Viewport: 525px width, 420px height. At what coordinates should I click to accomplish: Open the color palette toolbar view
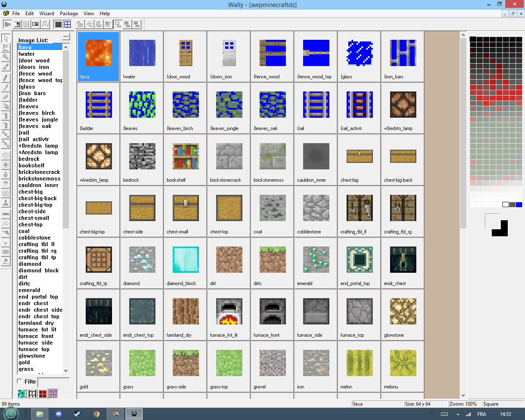[7, 24]
